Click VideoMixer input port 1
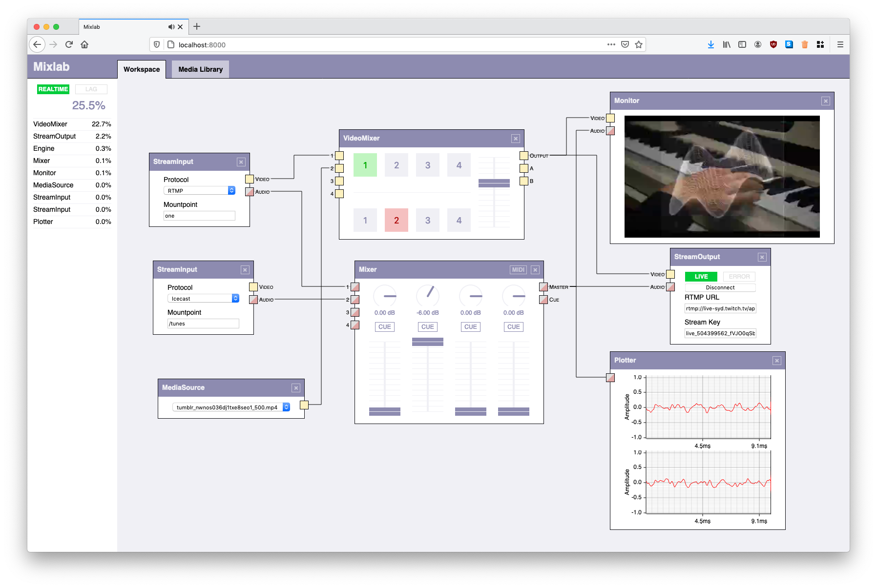This screenshot has width=877, height=588. pos(339,156)
